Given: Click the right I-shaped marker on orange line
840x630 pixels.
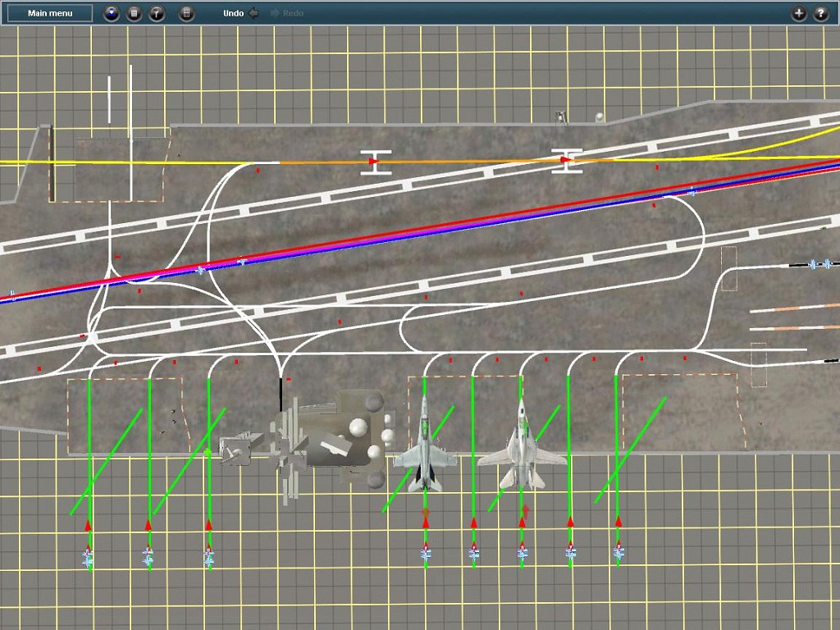Looking at the screenshot, I should [x=567, y=161].
